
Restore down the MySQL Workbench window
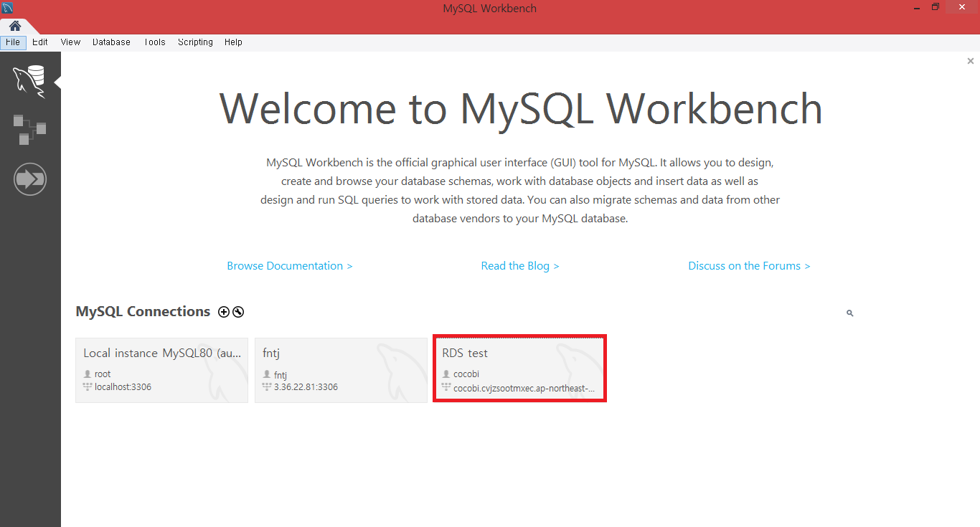tap(936, 8)
